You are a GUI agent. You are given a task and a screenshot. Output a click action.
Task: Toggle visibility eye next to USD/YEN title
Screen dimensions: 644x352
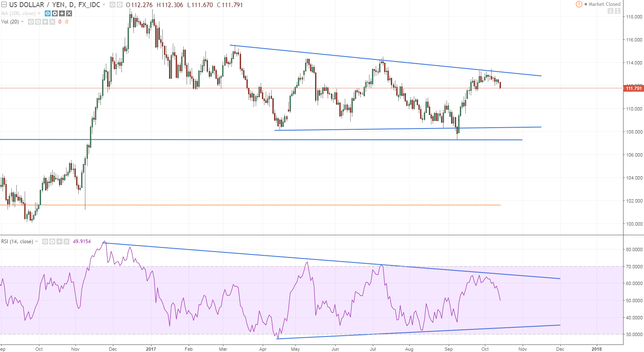[113, 5]
